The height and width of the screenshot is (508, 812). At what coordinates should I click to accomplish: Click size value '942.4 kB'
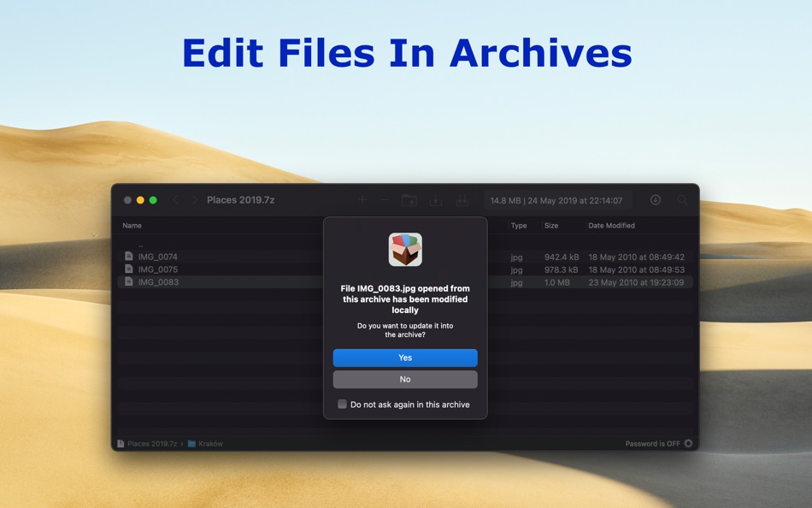pyautogui.click(x=562, y=257)
